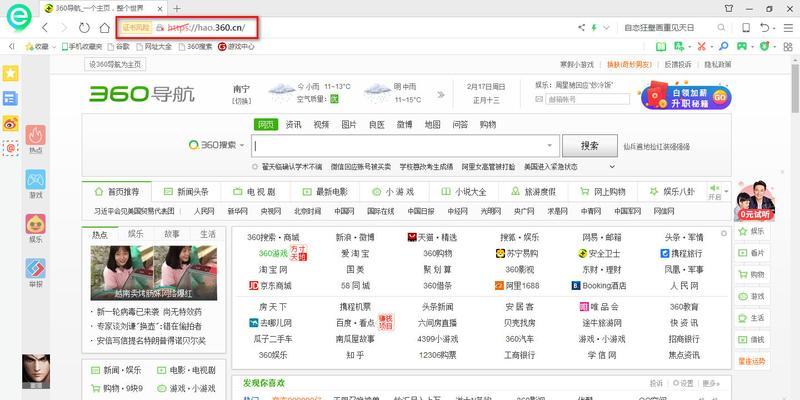
Task: Click the 白领加薪 升职秘籍 banner
Action: (x=686, y=97)
